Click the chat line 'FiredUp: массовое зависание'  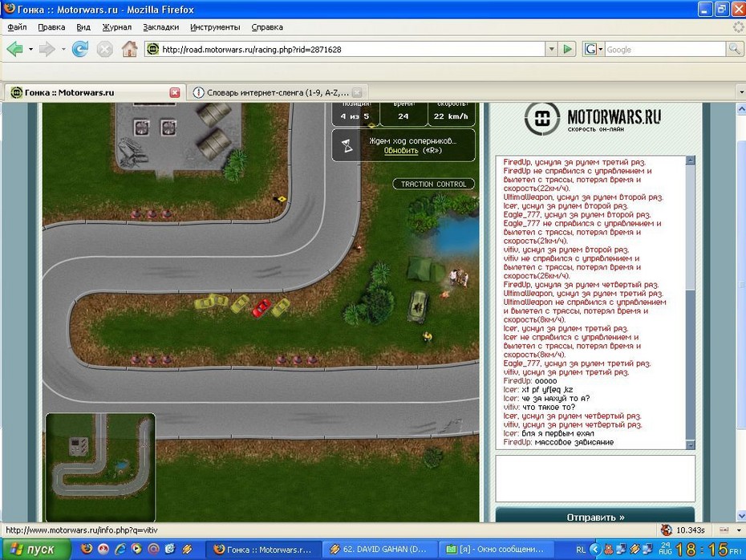tap(558, 442)
